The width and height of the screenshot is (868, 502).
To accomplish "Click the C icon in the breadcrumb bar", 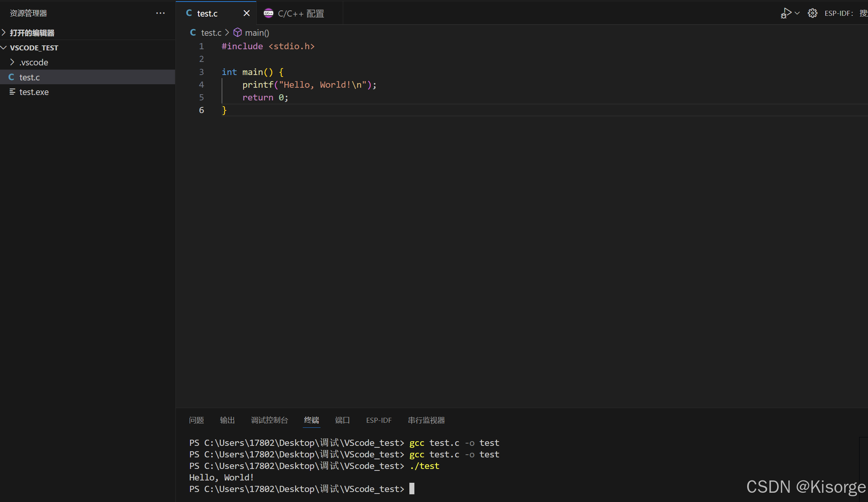I will point(193,32).
